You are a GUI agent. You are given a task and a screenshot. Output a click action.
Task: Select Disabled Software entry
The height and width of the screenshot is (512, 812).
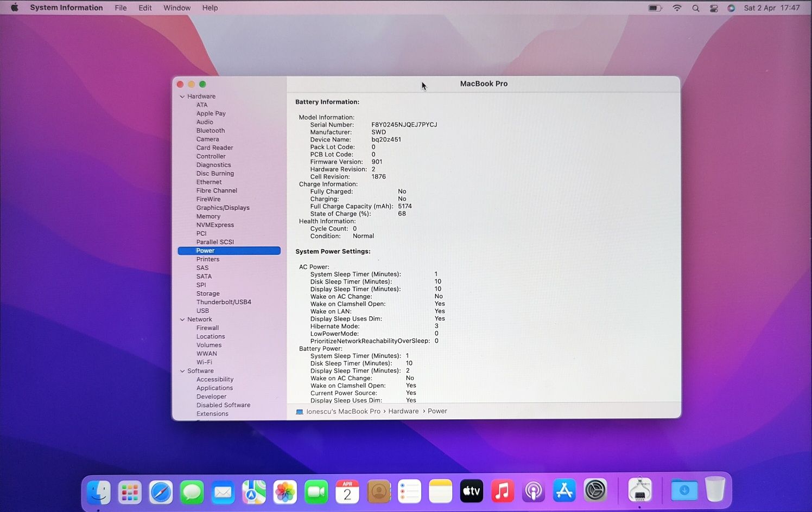coord(224,405)
